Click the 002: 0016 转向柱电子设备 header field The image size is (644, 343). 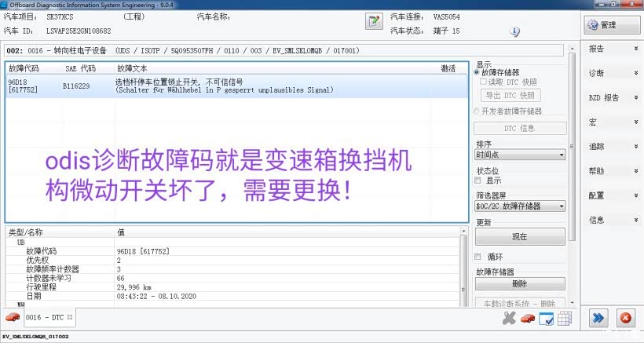284,51
